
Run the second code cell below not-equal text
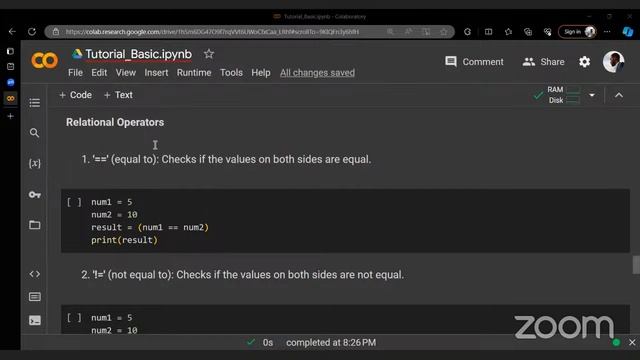74,318
